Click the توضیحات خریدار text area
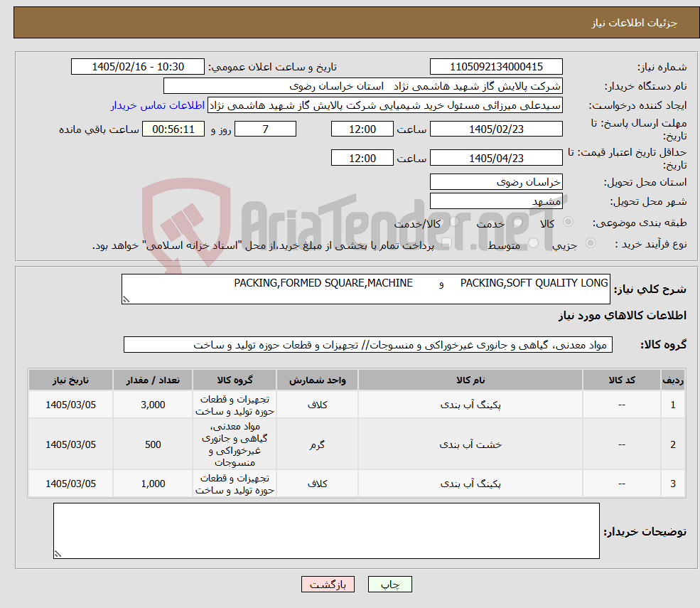Screen dimensions: 700x608 (326, 530)
